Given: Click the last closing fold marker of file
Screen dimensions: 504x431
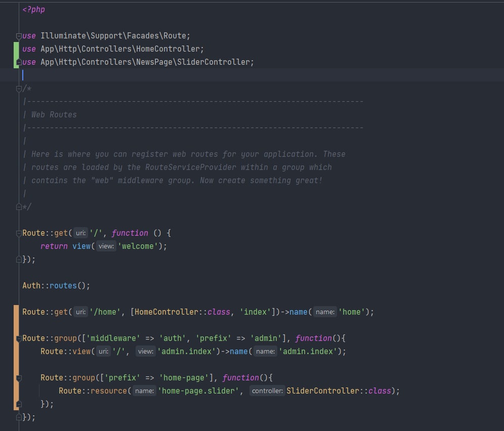Looking at the screenshot, I should tap(19, 417).
